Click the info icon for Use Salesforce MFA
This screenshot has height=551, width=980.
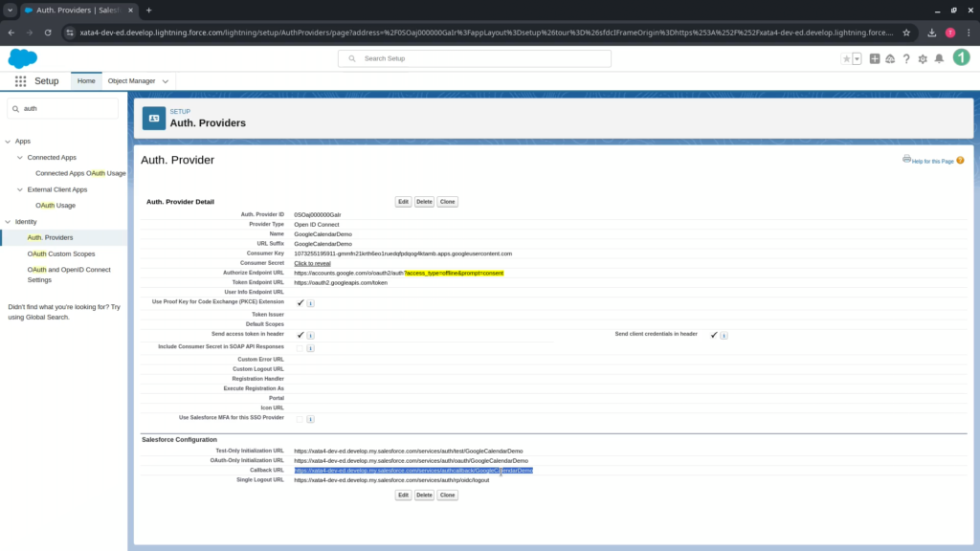[x=311, y=419]
